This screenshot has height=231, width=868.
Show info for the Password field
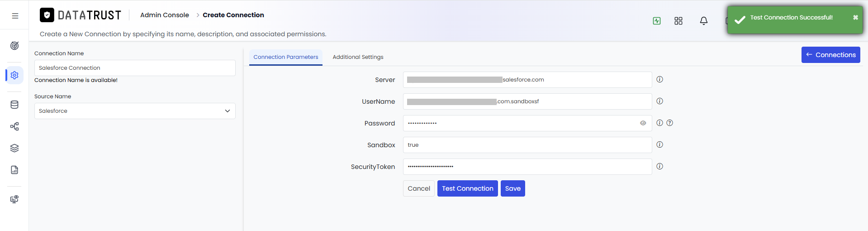660,123
